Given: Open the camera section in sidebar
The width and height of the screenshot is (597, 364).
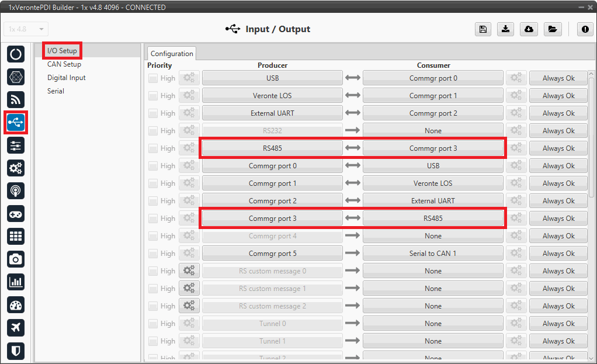Looking at the screenshot, I should (16, 259).
